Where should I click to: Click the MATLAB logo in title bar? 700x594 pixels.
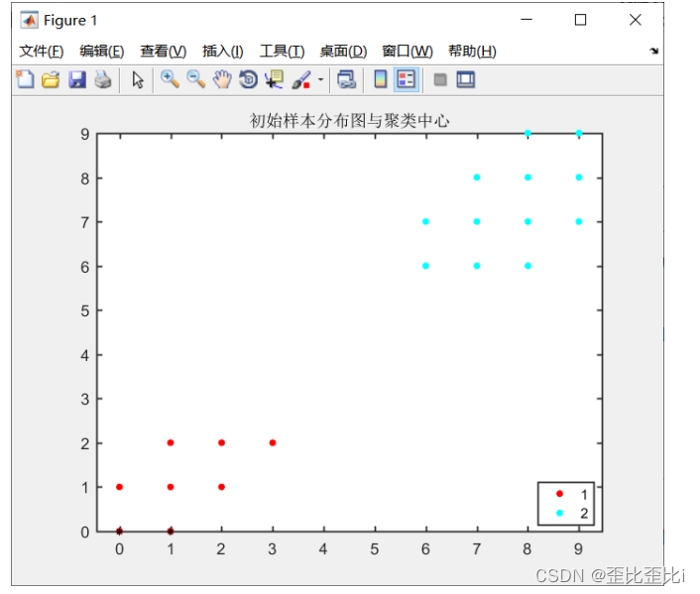coord(30,20)
